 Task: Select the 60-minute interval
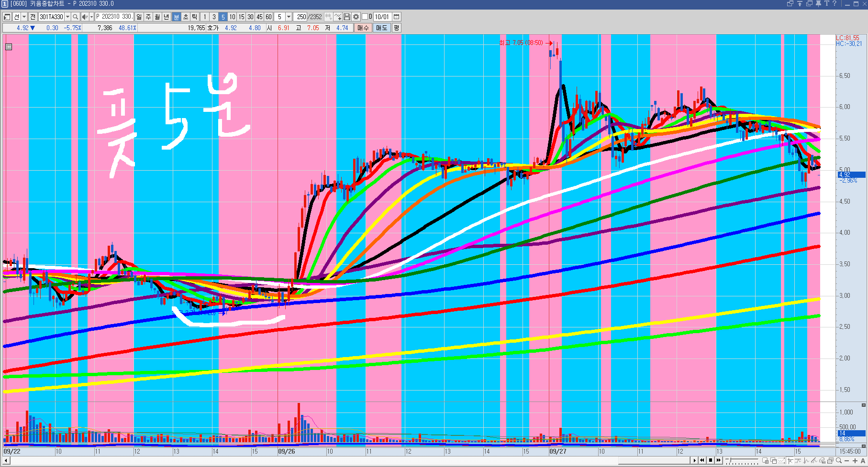tap(268, 17)
